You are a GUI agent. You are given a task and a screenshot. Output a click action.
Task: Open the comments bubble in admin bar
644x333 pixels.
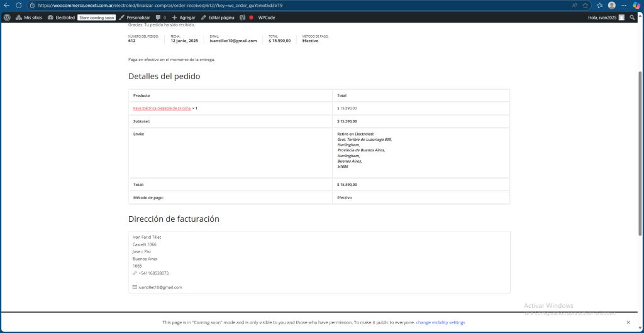tap(160, 18)
